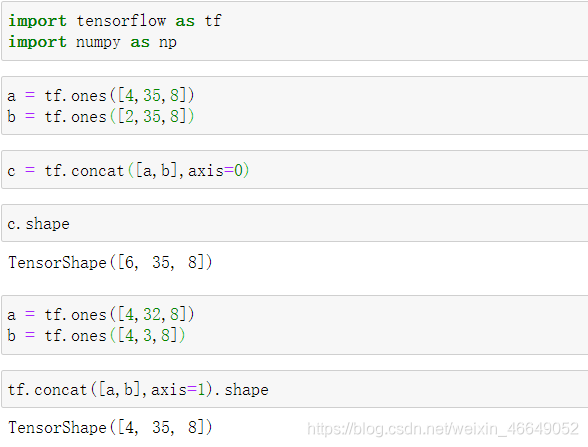Screen dimensions: 588x447
Task: Click the axis=1 argument
Action: (178, 390)
